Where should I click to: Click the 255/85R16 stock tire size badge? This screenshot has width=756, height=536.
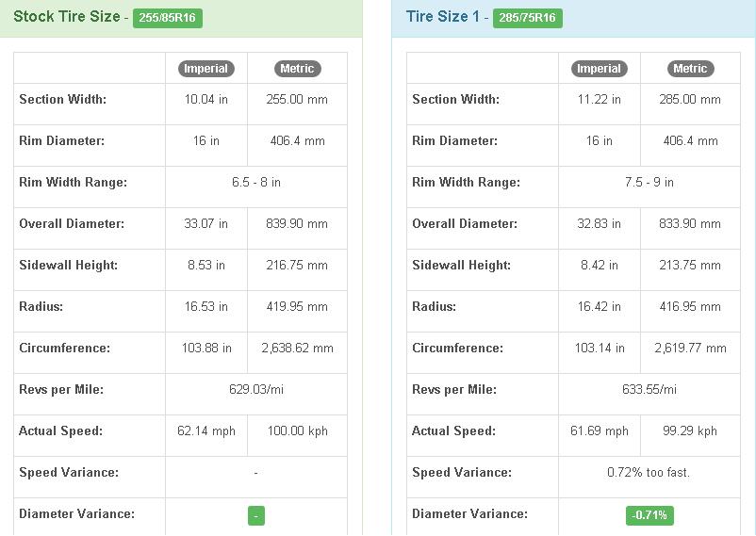point(167,18)
